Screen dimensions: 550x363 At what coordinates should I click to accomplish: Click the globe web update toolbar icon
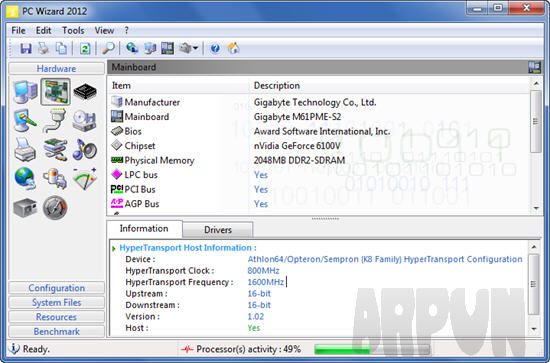point(132,48)
